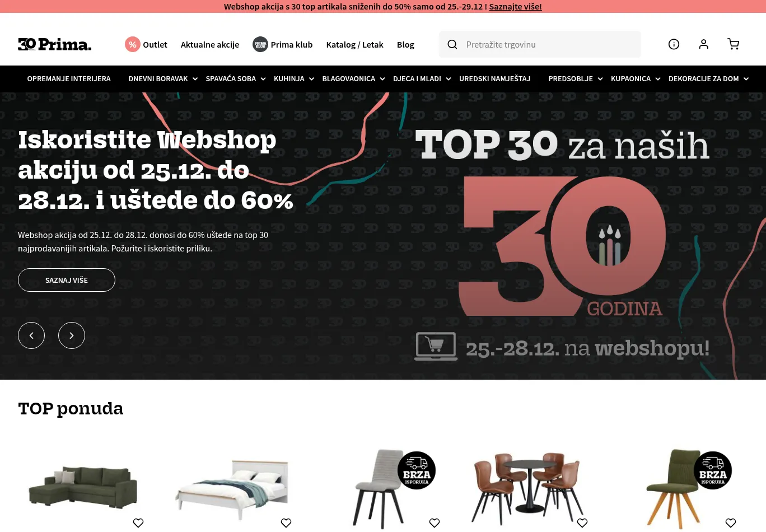Toggle wishlist heart on gray chair
The width and height of the screenshot is (766, 532).
(x=435, y=522)
